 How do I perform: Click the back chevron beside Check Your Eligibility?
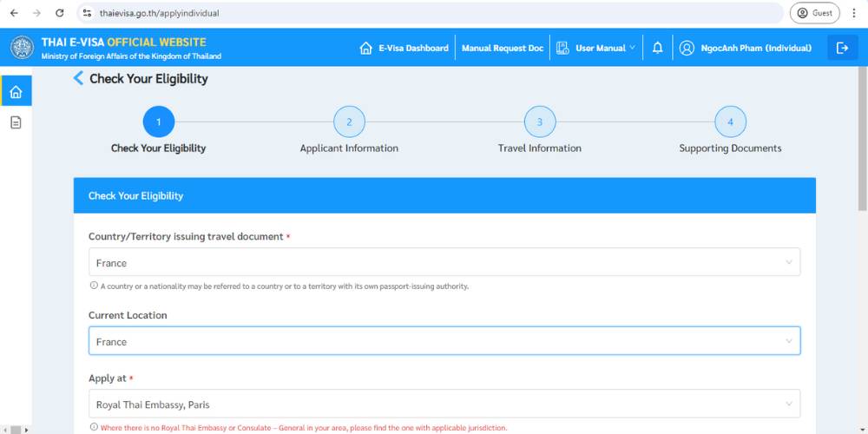point(78,78)
